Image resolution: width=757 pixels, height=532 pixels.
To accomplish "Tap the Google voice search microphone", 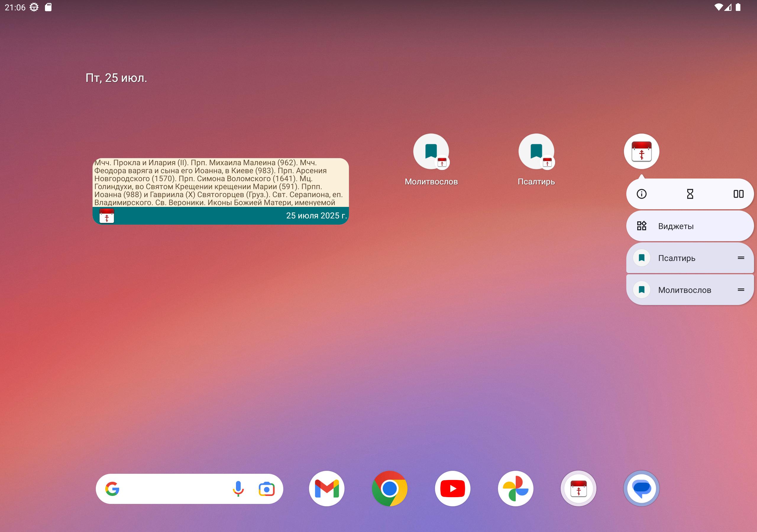I will pos(238,489).
